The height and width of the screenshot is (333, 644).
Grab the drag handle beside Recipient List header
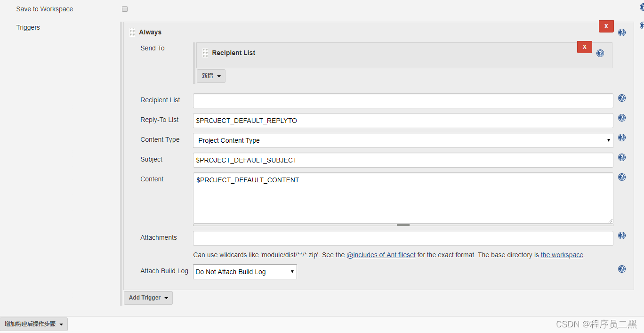pyautogui.click(x=205, y=53)
